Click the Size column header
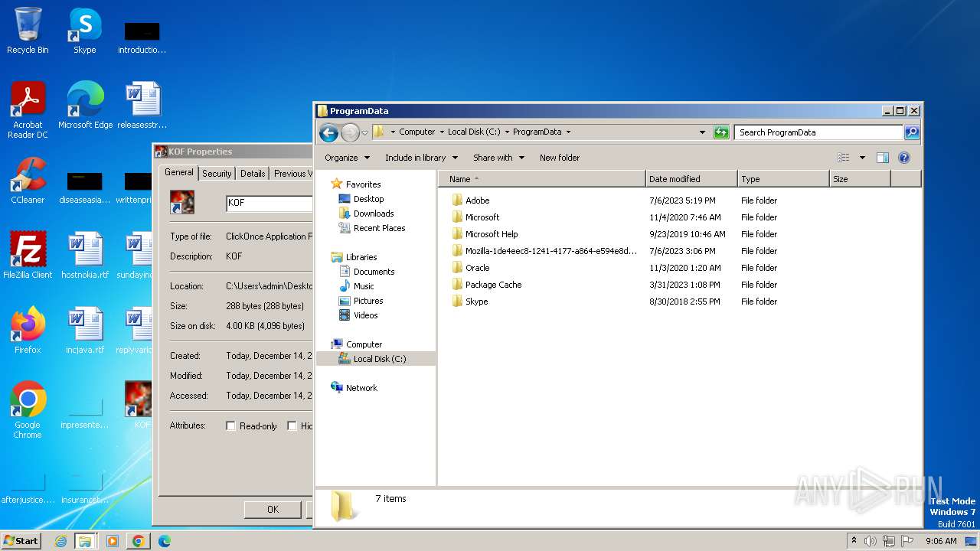 coord(860,179)
